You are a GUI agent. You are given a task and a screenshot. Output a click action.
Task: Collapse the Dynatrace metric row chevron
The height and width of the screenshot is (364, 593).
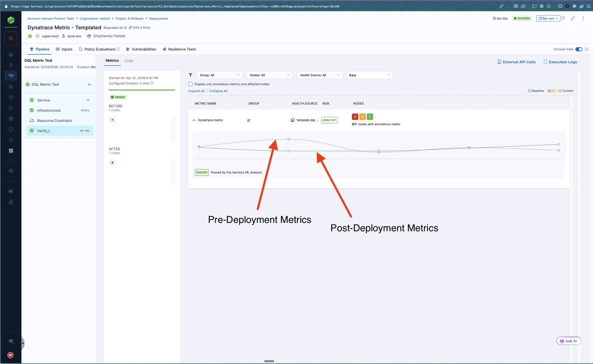tap(194, 120)
